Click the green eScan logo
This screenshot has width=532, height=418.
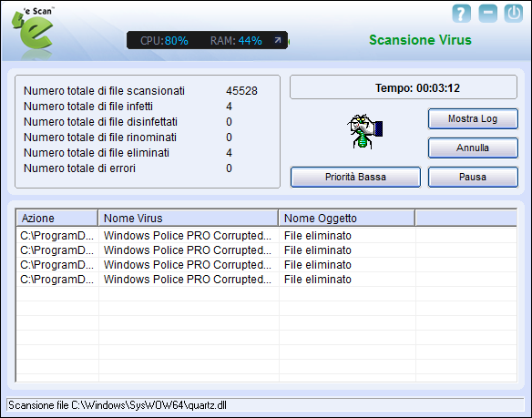(x=33, y=30)
